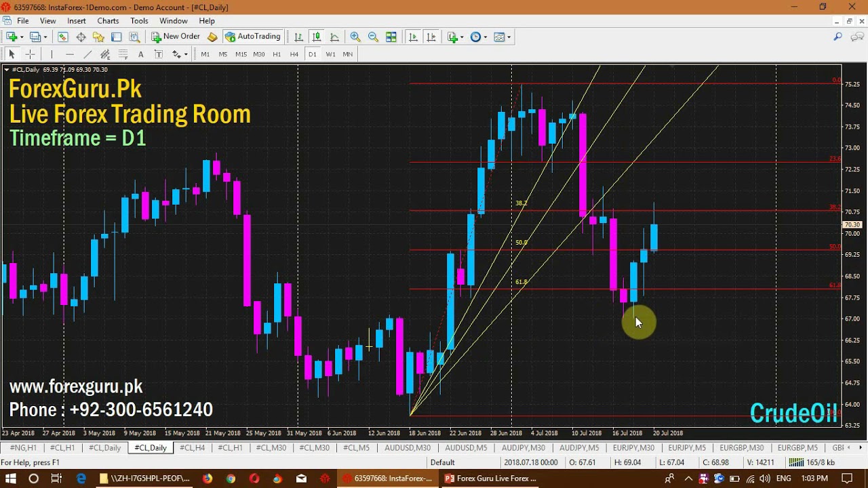868x488 pixels.
Task: Select the Vertical Line tool
Action: point(52,54)
